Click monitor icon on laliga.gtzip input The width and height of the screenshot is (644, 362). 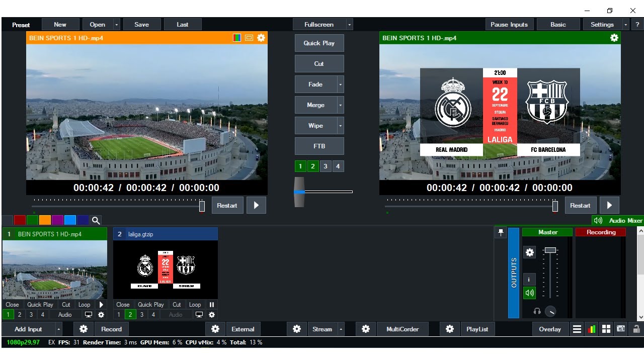199,315
